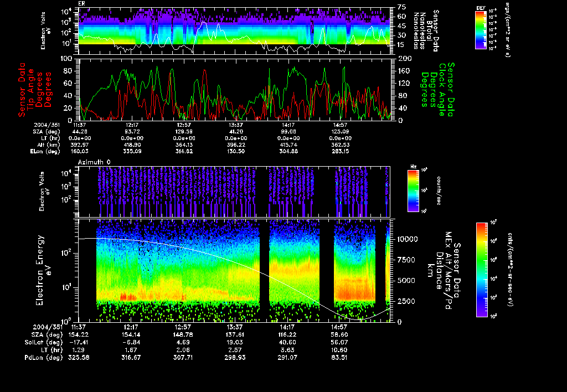Image resolution: width=567 pixels, height=392 pixels.
Task: Select the altitude value "364.13"
Action: pos(184,145)
